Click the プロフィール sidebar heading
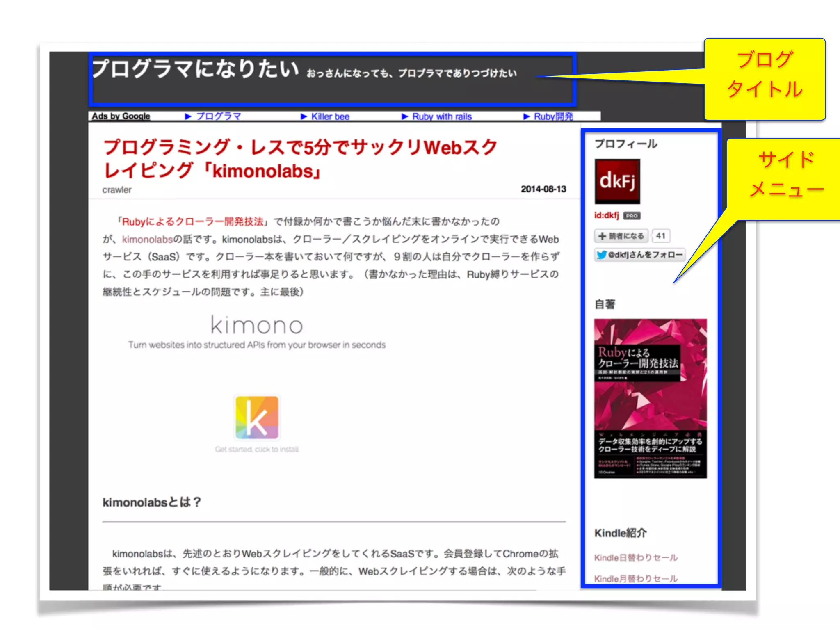The height and width of the screenshot is (630, 840). (626, 144)
